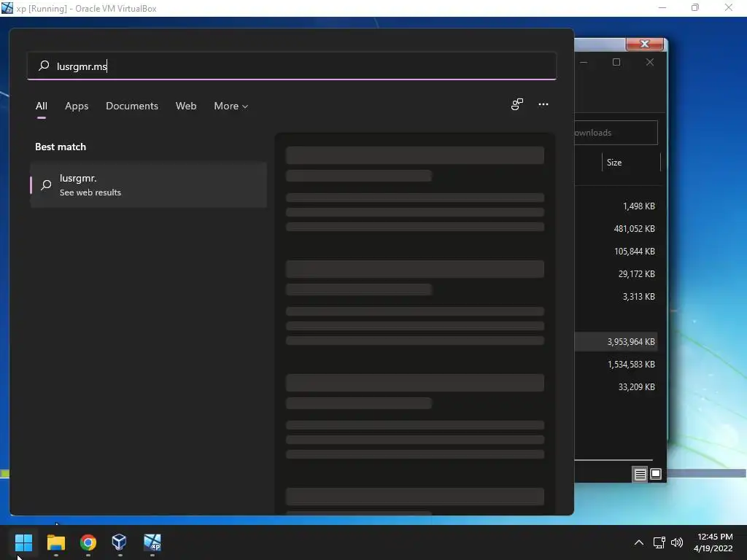The height and width of the screenshot is (560, 747).
Task: Minimize the inner Explorer window
Action: (x=584, y=63)
